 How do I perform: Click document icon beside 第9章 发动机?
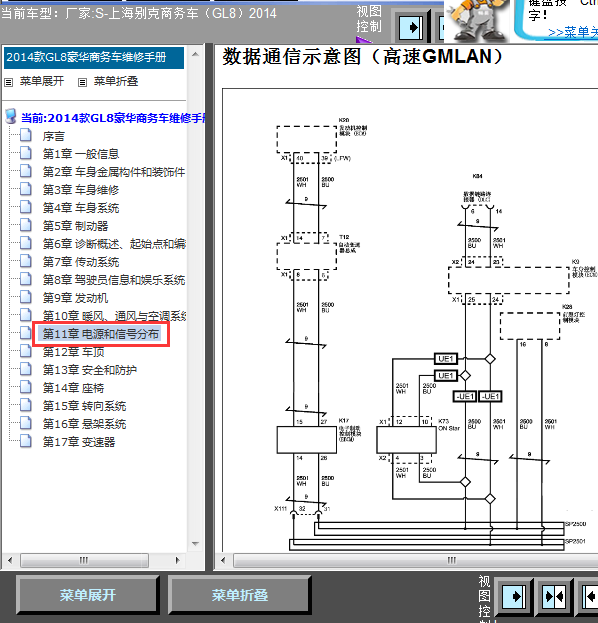pos(26,297)
